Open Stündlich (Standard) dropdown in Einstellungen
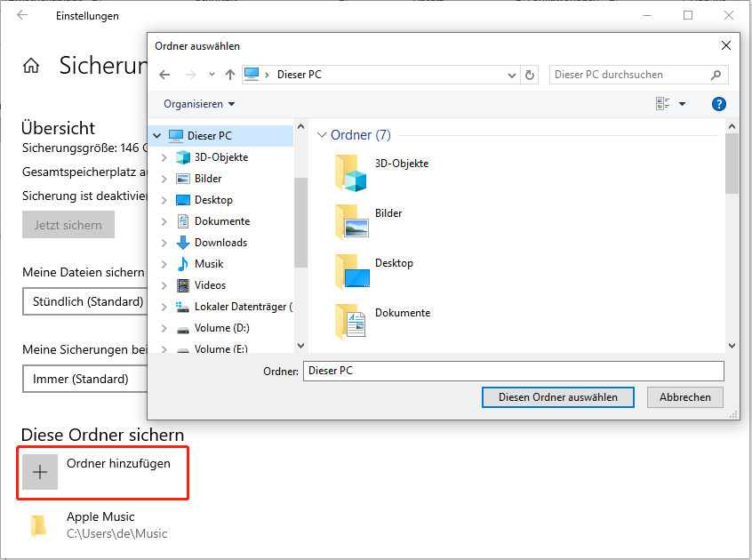Image resolution: width=752 pixels, height=560 pixels. 84,301
